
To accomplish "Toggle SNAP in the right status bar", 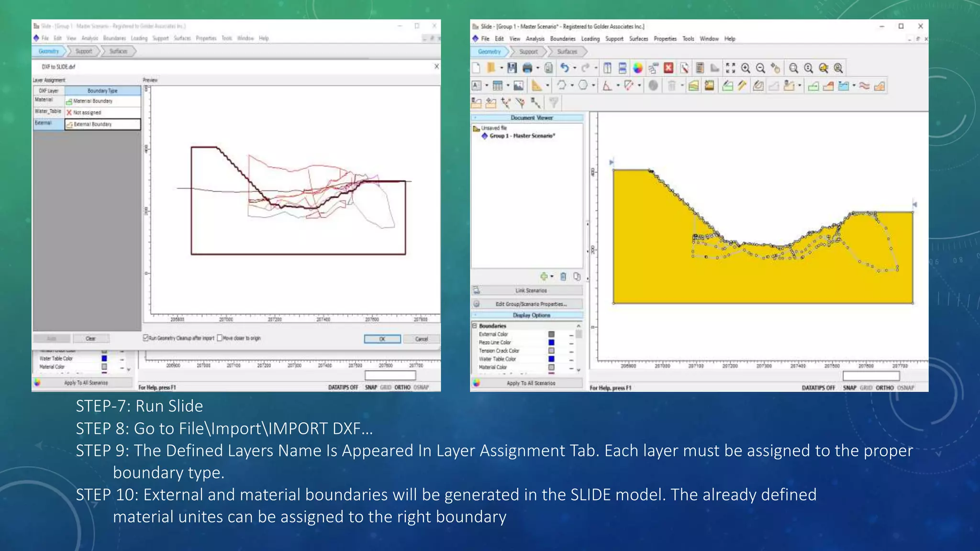I will [850, 388].
